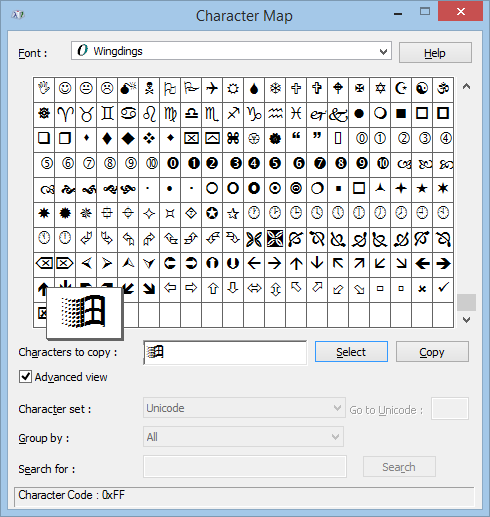
Task: Expand the Character set dropdown
Action: pyautogui.click(x=337, y=408)
